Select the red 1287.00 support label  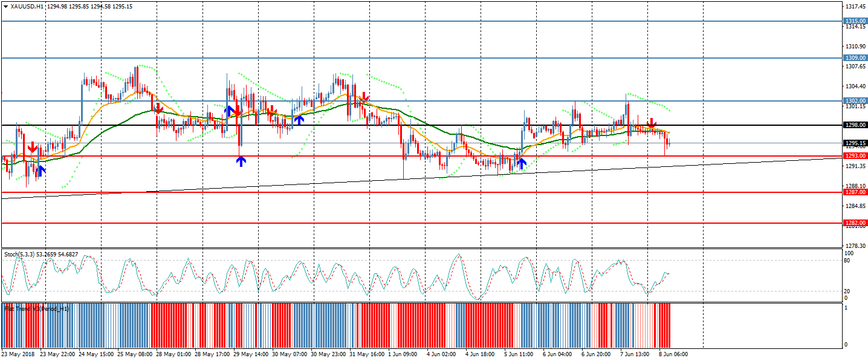click(x=855, y=192)
